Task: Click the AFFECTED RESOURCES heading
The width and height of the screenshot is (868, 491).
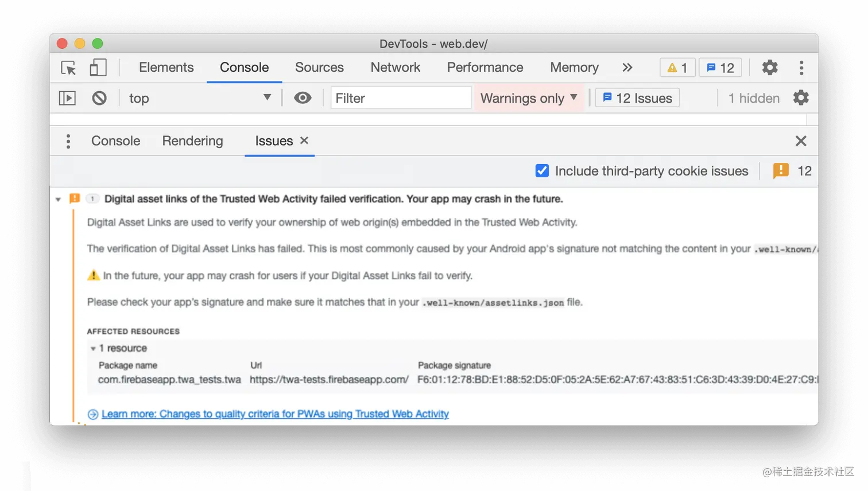Action: click(x=133, y=332)
